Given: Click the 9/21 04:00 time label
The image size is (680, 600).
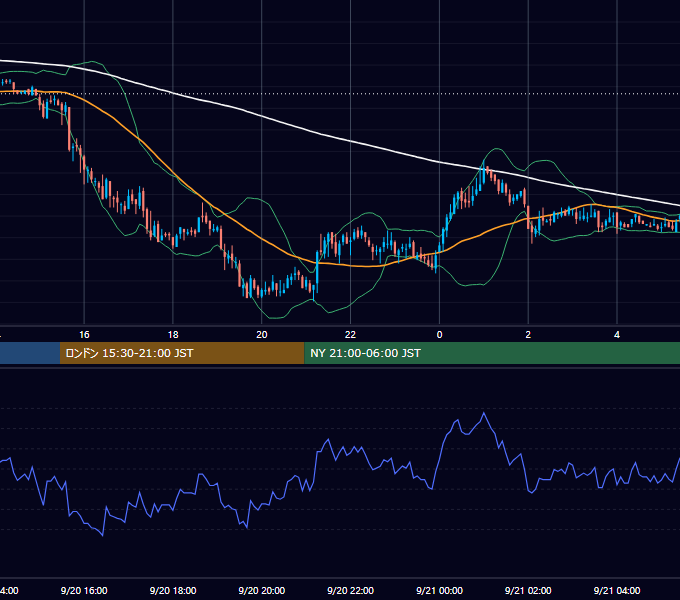Looking at the screenshot, I should (617, 590).
